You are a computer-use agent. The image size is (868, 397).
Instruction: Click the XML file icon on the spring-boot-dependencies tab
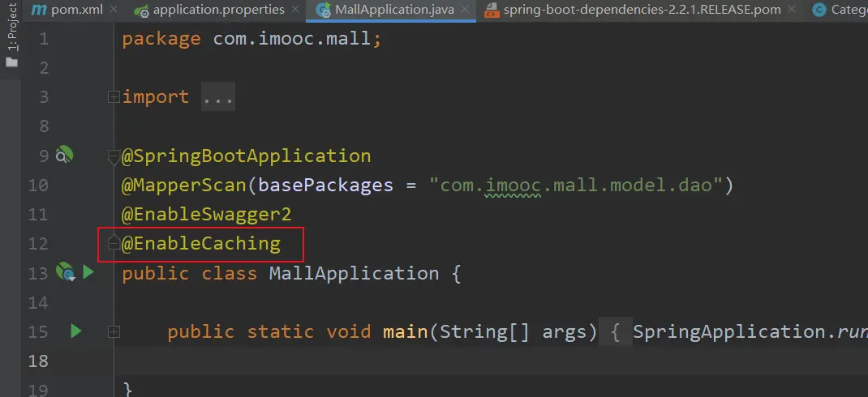tap(491, 10)
